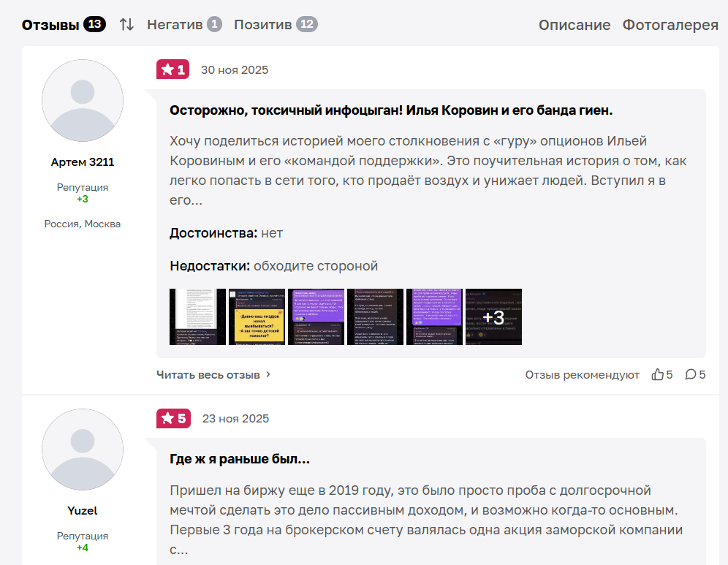Screen dimensions: 728x565
Task: Open the Фотогалерея section
Action: [670, 25]
